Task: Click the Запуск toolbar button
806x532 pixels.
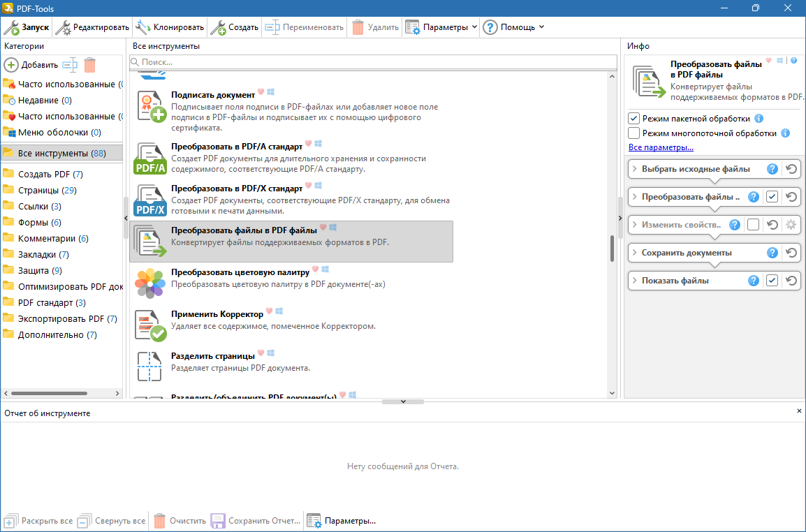Action: (x=27, y=27)
